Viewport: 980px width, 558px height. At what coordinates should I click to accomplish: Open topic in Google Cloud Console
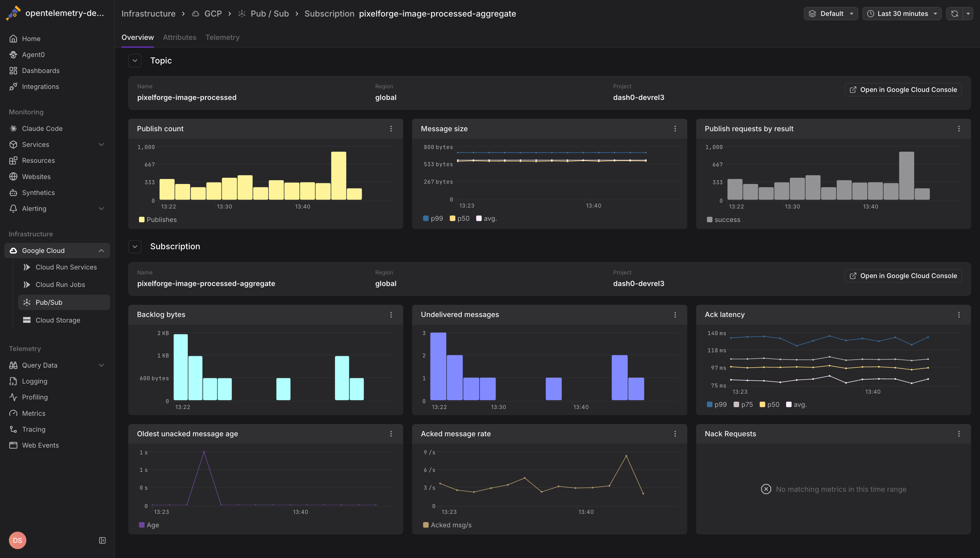click(903, 90)
